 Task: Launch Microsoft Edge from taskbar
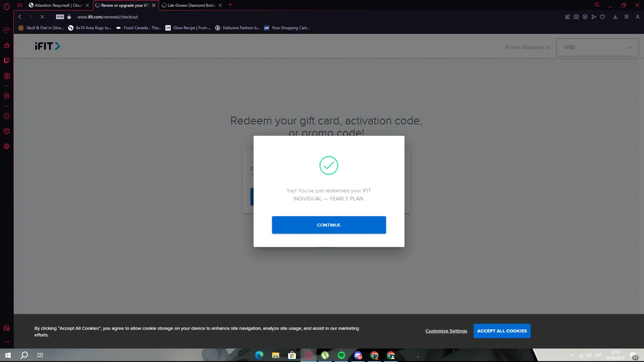[259, 355]
